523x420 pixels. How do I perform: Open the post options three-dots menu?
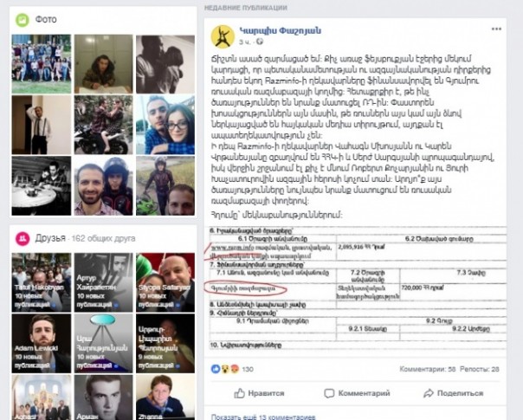click(496, 29)
